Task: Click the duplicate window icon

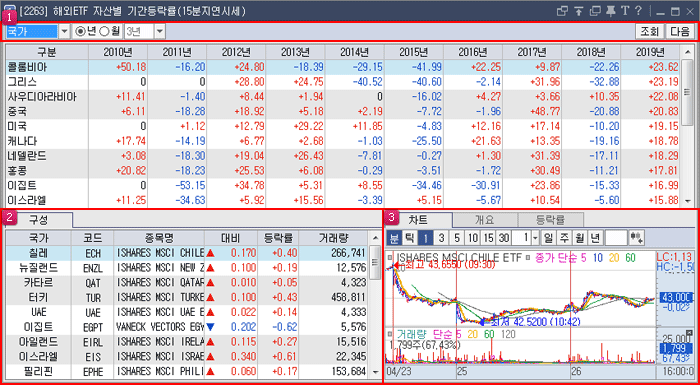Action: point(596,11)
